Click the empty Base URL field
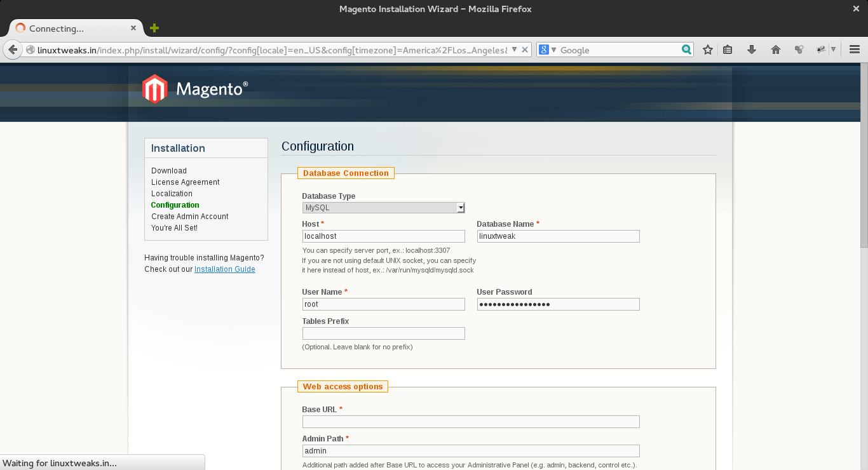The width and height of the screenshot is (868, 470). [x=471, y=422]
